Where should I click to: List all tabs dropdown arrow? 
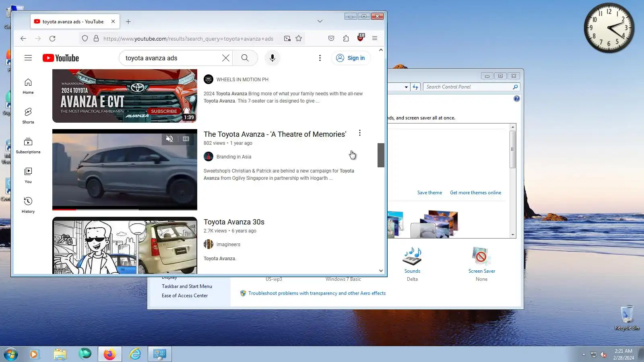[x=320, y=21]
